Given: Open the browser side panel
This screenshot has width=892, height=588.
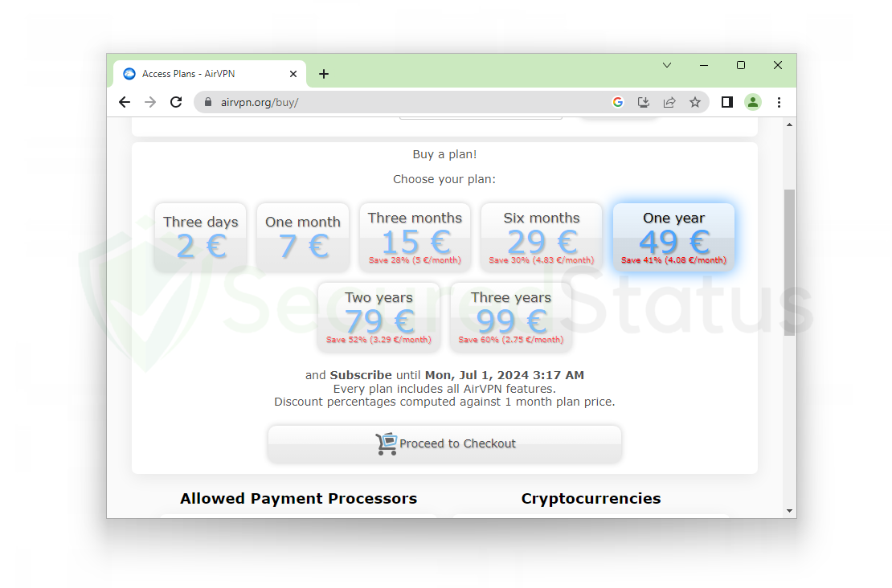Looking at the screenshot, I should pos(727,102).
